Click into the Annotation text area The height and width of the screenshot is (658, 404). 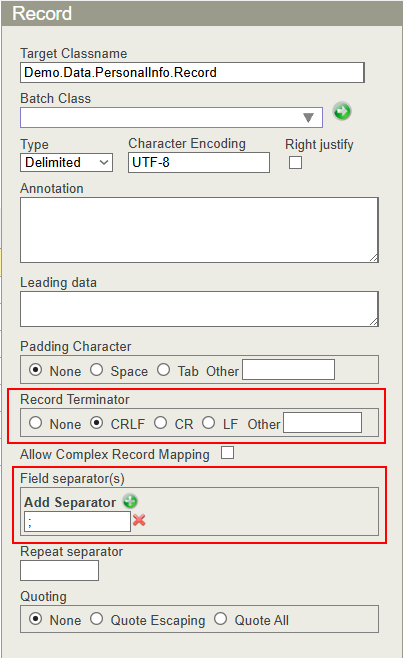pyautogui.click(x=199, y=230)
